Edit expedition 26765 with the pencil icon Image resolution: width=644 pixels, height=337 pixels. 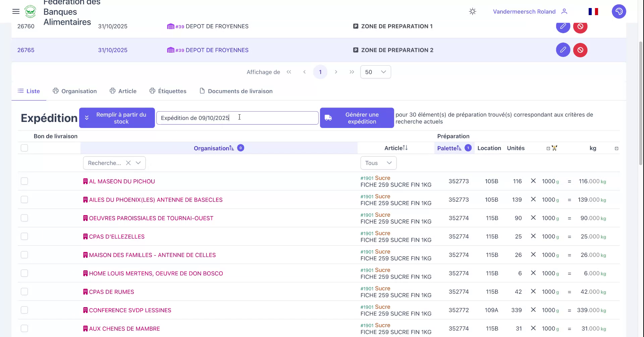coord(563,50)
